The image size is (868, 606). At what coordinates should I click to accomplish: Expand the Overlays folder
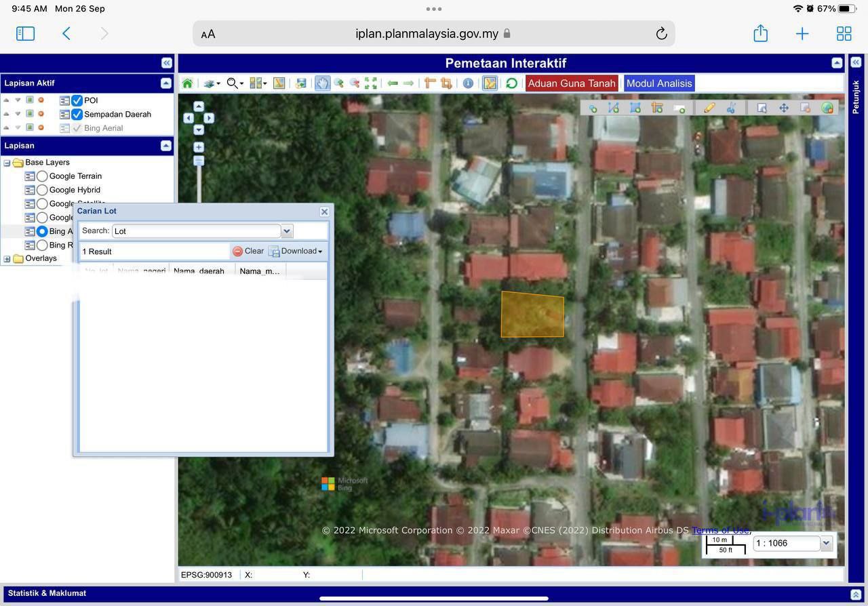7,259
